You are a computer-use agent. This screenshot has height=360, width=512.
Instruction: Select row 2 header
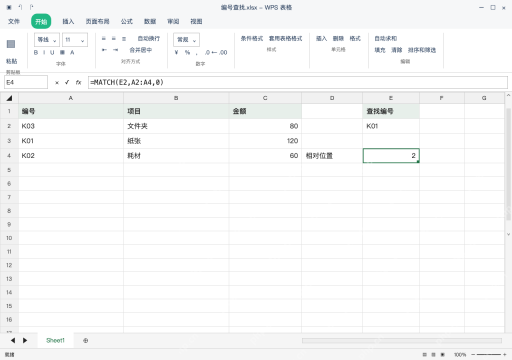[x=9, y=126]
